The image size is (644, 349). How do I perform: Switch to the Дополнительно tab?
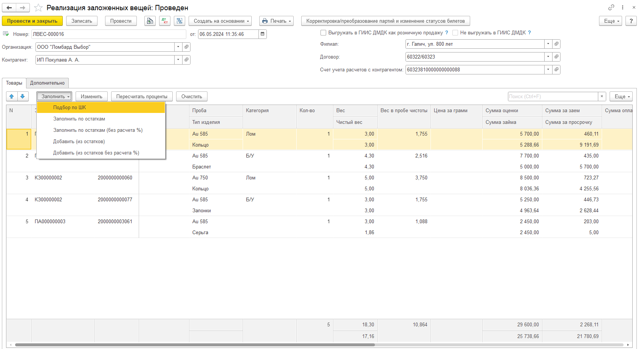point(47,83)
